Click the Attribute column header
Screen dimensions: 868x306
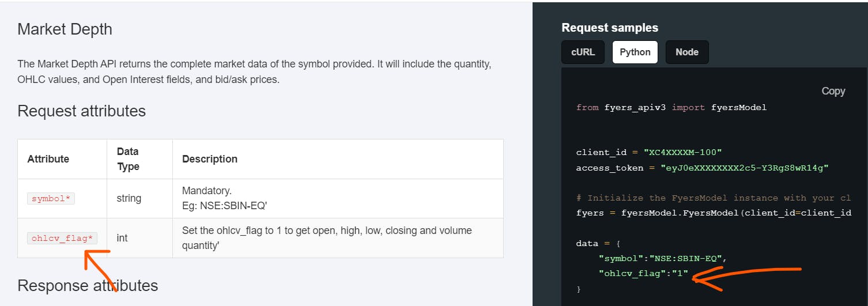(48, 159)
